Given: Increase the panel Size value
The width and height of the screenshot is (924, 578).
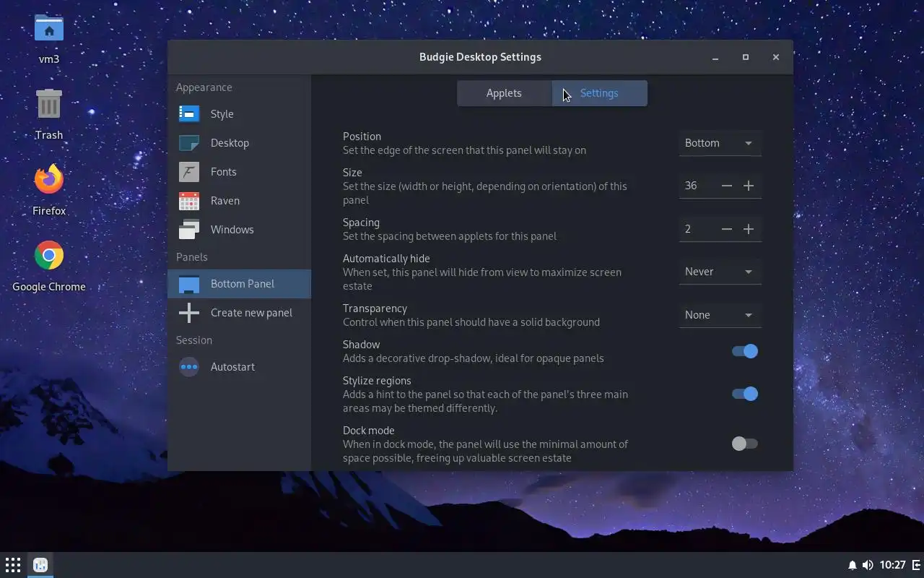Looking at the screenshot, I should pyautogui.click(x=749, y=186).
